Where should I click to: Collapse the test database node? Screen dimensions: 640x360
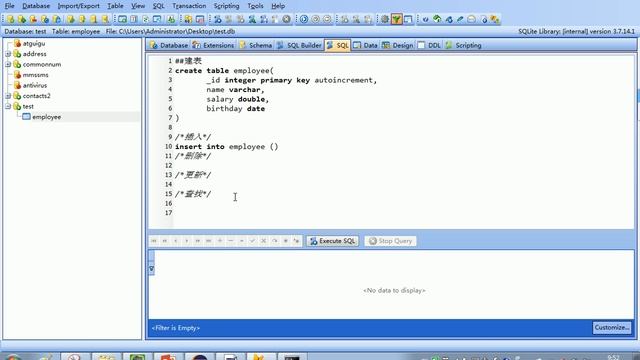[x=8, y=107]
